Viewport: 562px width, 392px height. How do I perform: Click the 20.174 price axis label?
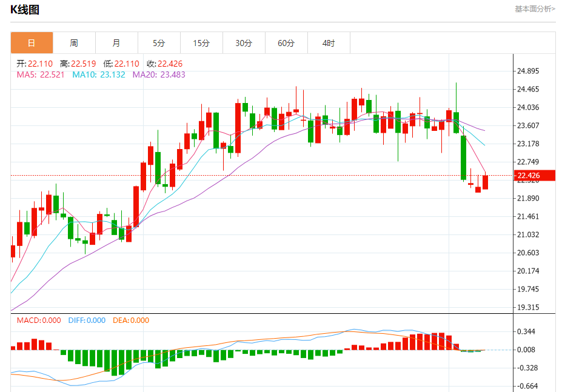528,271
